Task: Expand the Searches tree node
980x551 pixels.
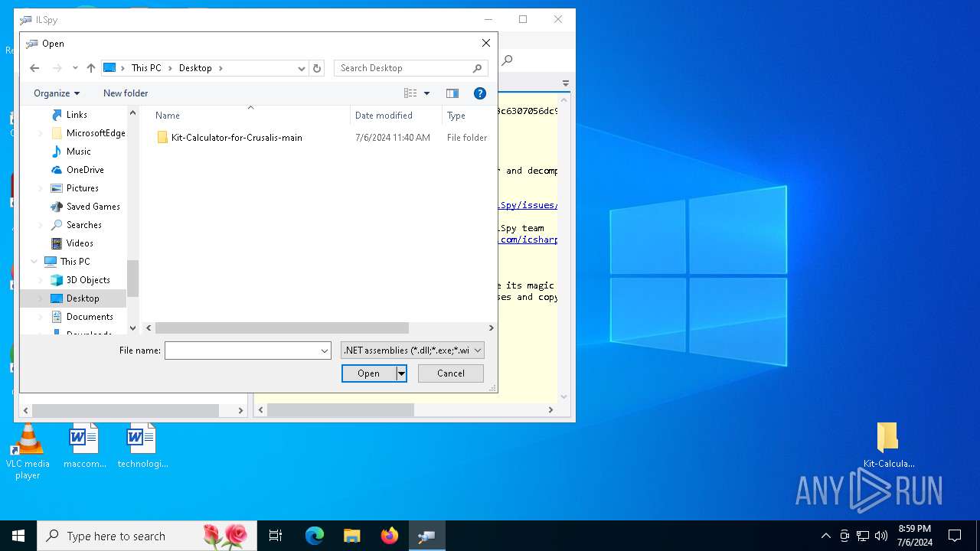Action: (x=41, y=225)
